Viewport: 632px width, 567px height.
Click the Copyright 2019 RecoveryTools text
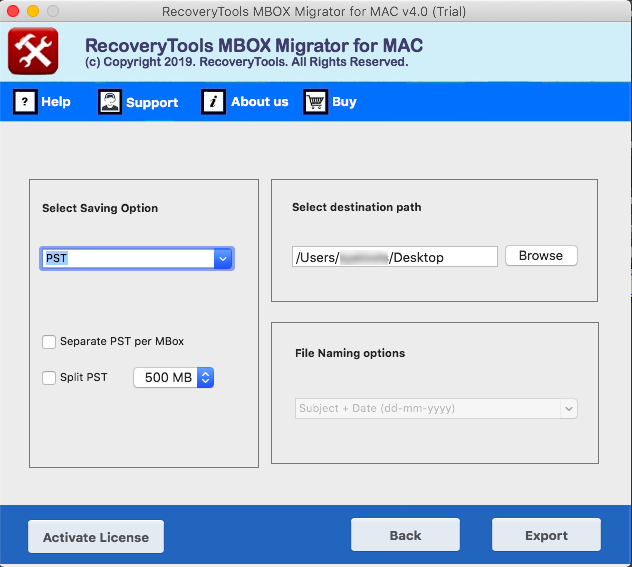(x=246, y=62)
